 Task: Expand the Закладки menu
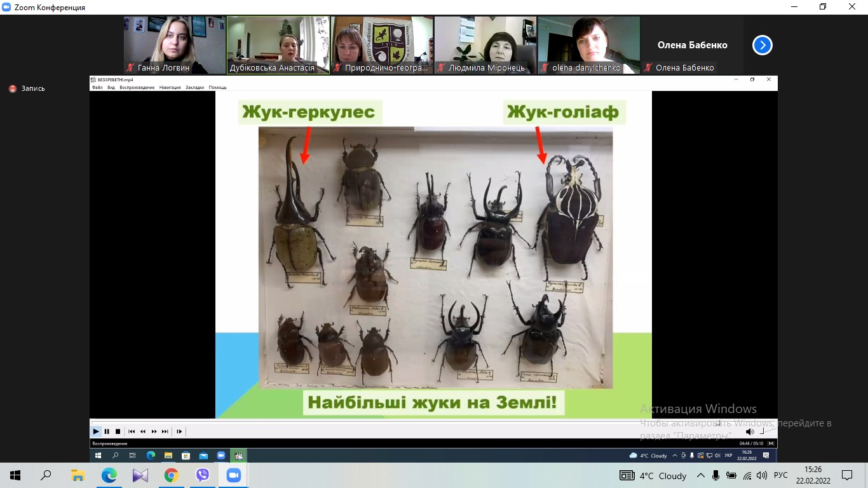(194, 87)
